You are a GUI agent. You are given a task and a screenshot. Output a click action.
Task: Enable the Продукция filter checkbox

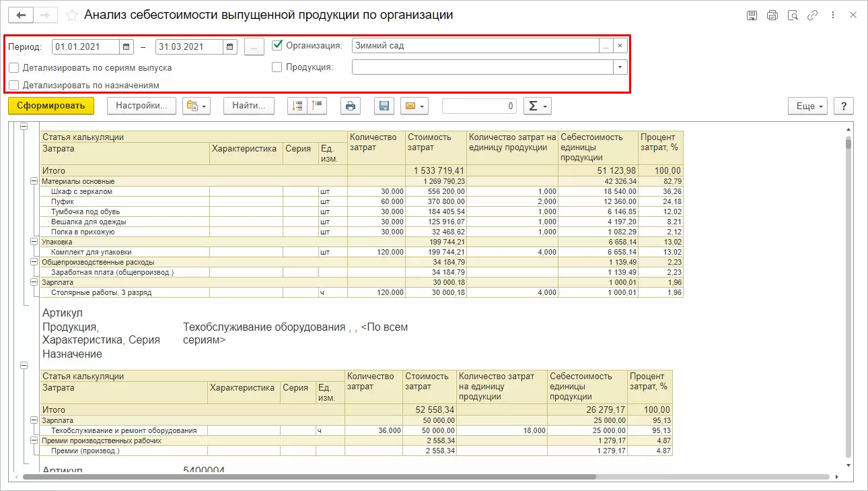coord(277,67)
